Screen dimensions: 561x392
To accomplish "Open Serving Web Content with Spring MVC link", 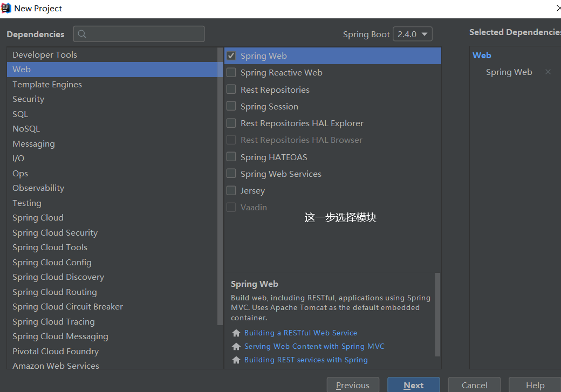I will point(314,346).
